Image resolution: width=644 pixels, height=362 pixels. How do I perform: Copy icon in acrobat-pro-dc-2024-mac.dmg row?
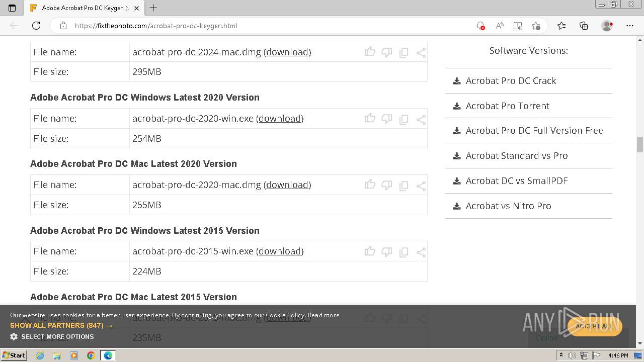point(404,52)
